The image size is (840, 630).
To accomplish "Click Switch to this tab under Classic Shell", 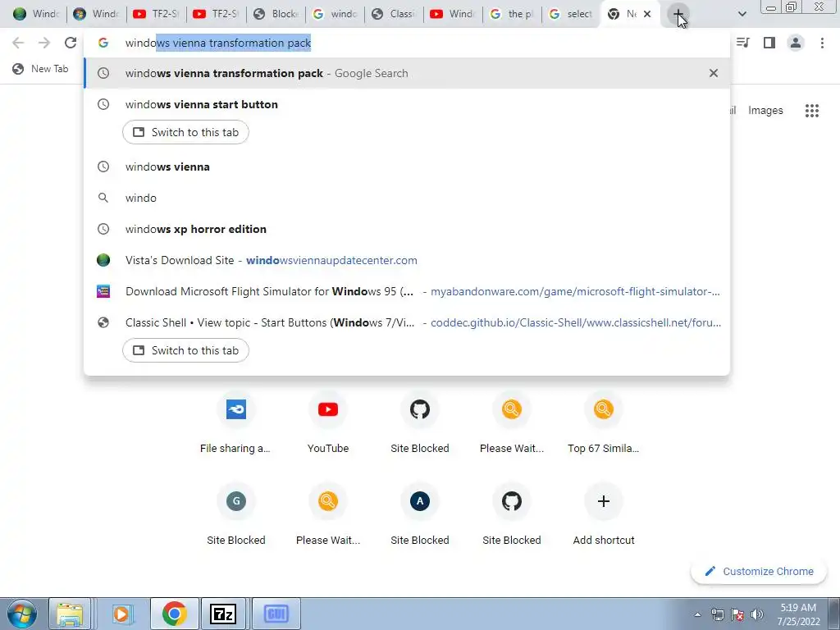I will [185, 350].
